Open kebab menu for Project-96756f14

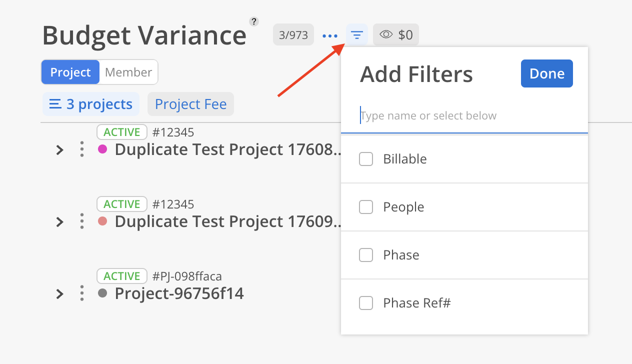82,293
